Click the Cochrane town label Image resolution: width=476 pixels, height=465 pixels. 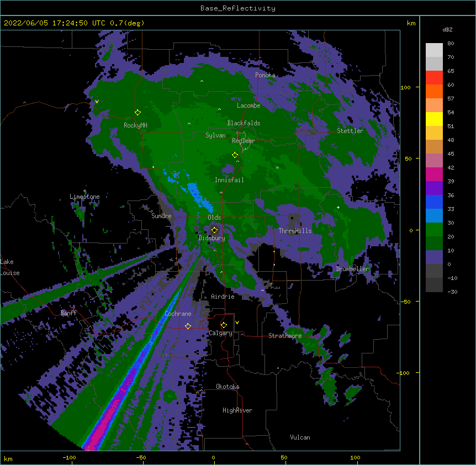tap(178, 314)
